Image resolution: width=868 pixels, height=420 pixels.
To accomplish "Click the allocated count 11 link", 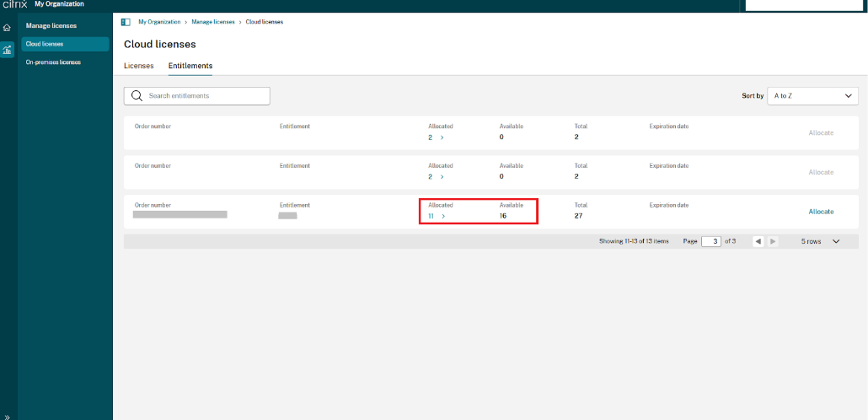I will click(431, 216).
